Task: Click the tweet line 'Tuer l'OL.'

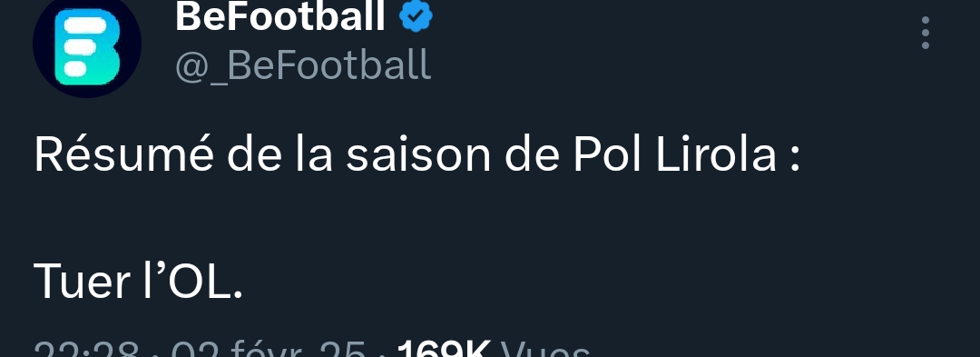Action: (x=138, y=282)
